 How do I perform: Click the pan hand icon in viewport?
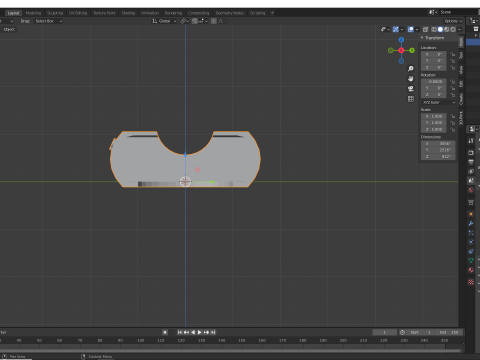pyautogui.click(x=411, y=79)
